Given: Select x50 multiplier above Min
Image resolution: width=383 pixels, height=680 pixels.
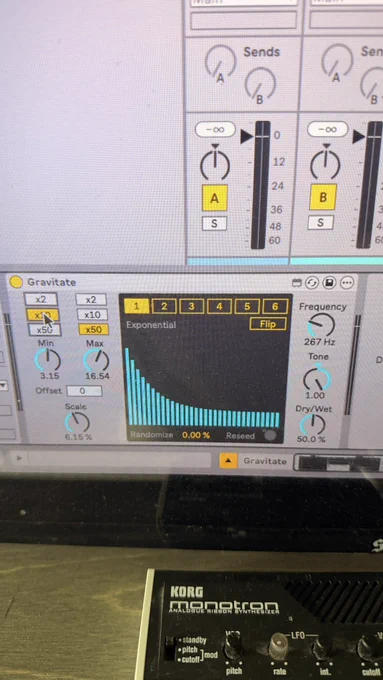Looking at the screenshot, I should 44,330.
